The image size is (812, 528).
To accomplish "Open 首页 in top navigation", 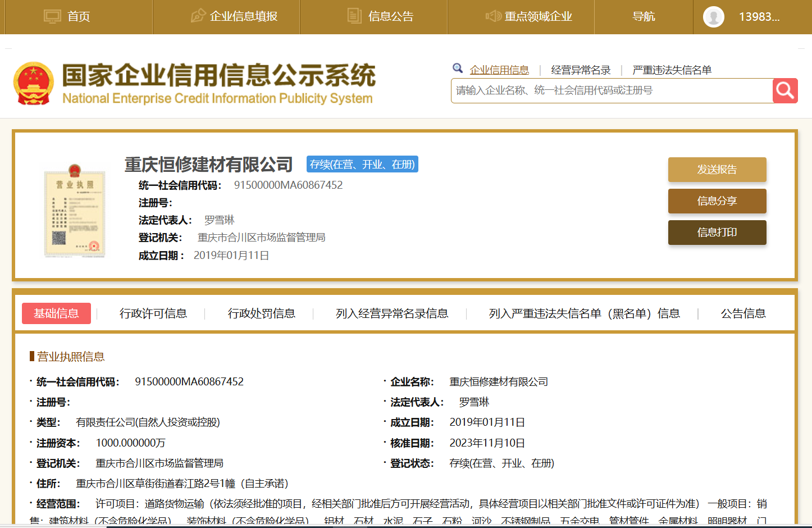I will click(x=79, y=16).
